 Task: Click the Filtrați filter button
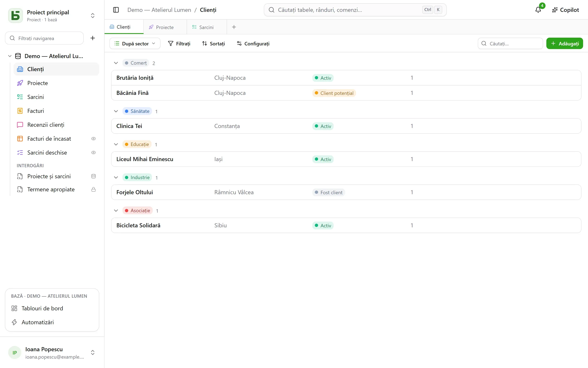179,43
